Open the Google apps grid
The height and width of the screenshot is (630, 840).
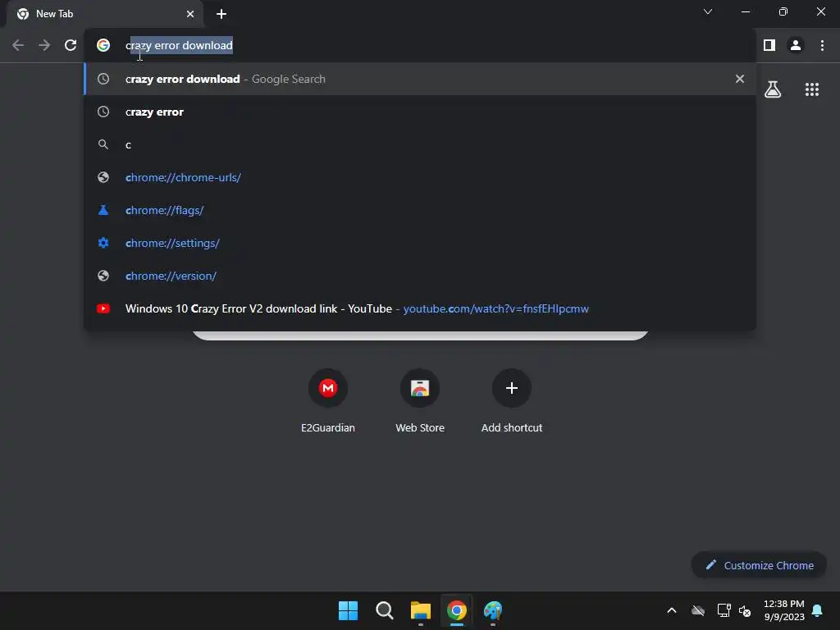click(x=812, y=89)
